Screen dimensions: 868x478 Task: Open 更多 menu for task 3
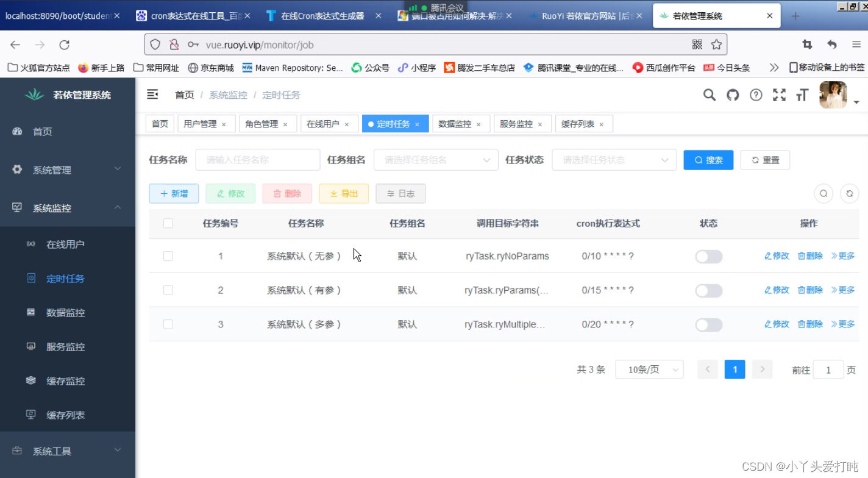[x=843, y=324]
